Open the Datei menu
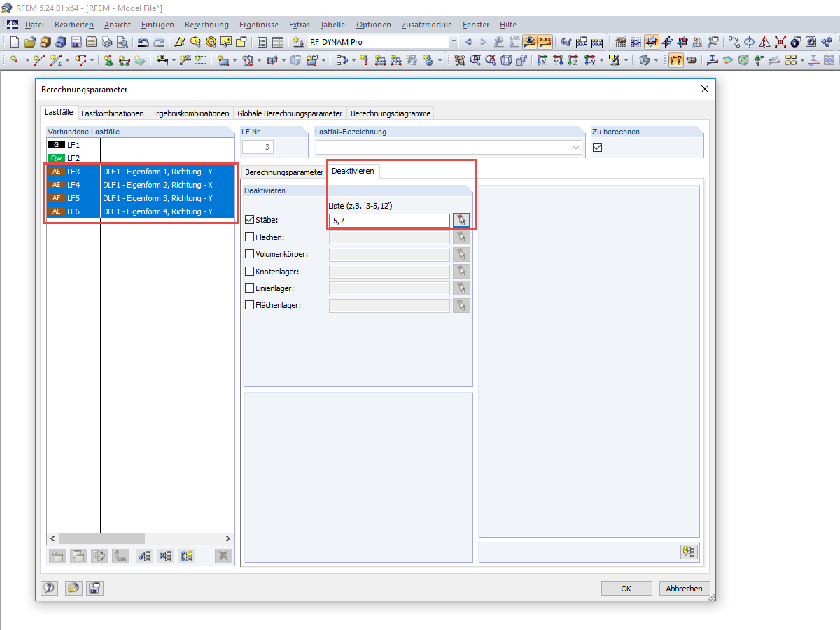840x630 pixels. [35, 24]
